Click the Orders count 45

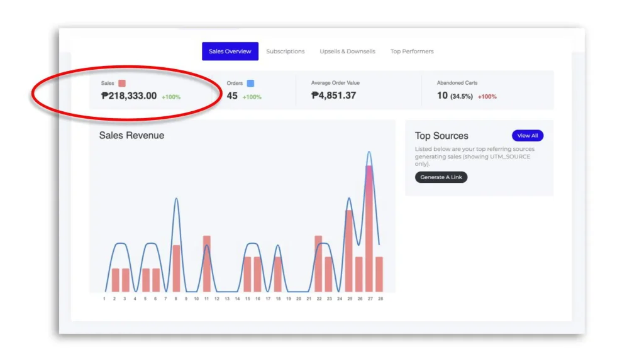232,96
